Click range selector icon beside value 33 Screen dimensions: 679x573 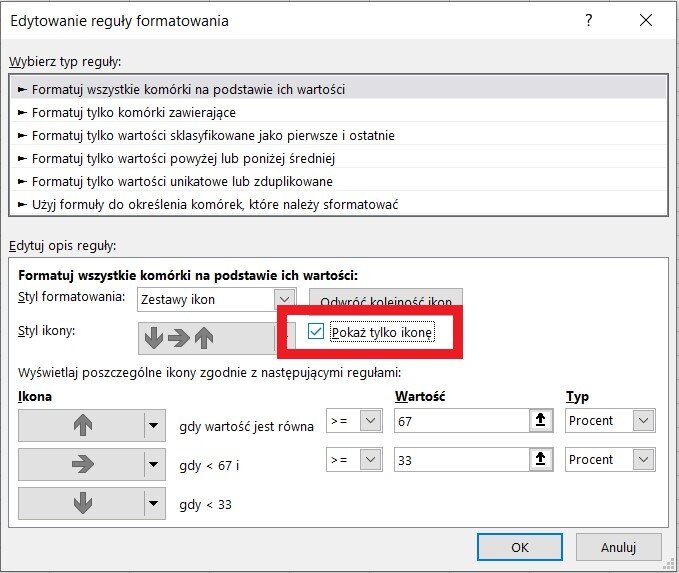(540, 460)
